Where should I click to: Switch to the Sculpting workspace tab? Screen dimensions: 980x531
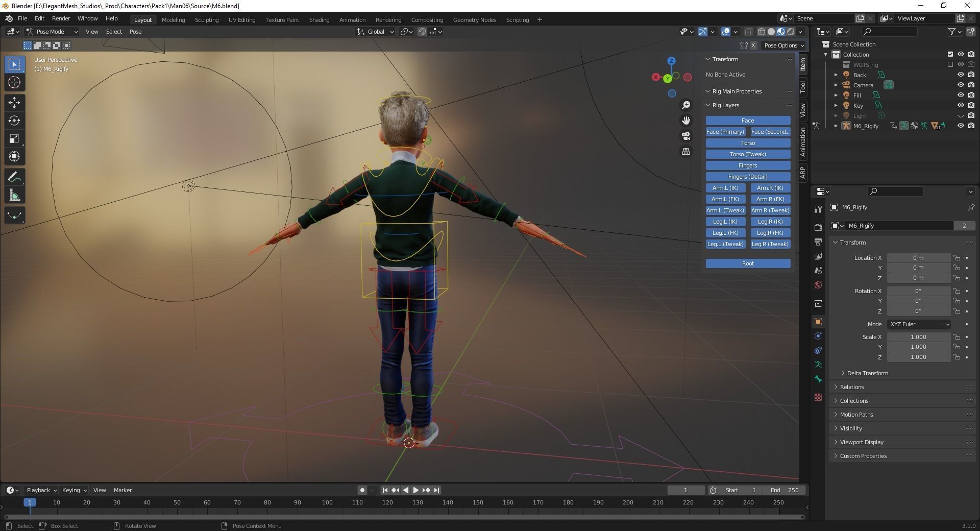(207, 20)
